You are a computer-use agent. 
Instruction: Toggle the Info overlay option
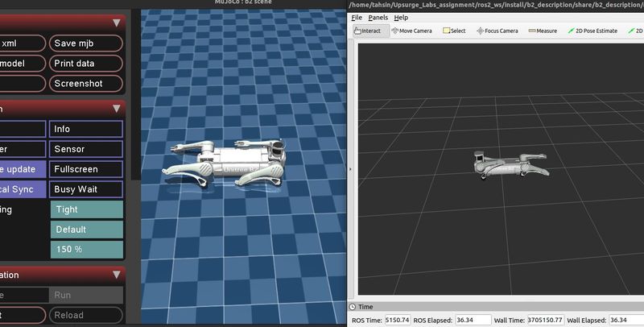[86, 129]
